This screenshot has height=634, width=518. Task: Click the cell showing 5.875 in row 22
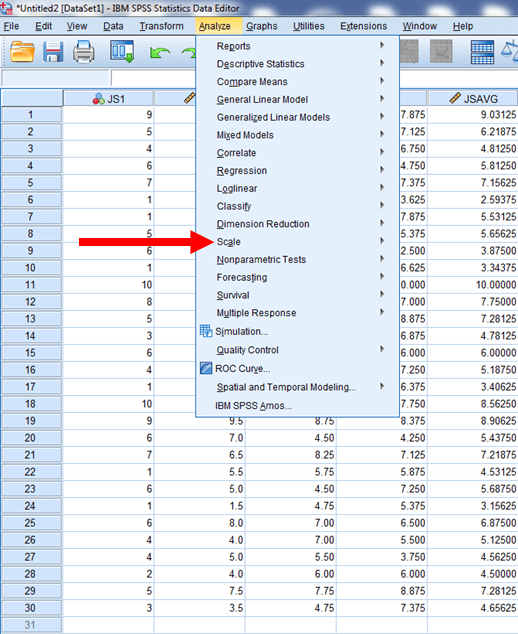click(x=382, y=472)
